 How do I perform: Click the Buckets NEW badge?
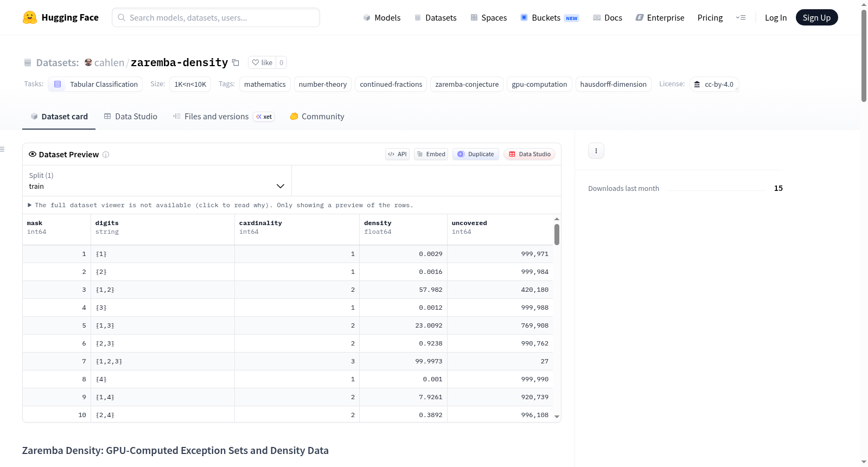click(572, 18)
